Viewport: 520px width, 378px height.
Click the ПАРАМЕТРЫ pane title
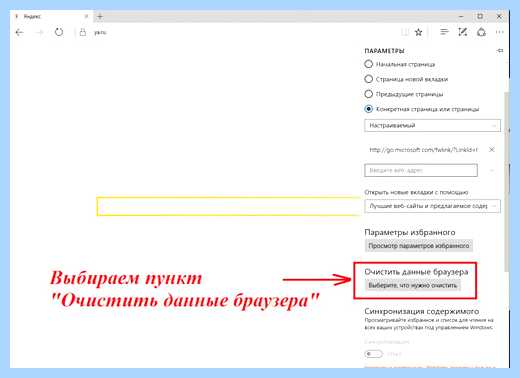pyautogui.click(x=384, y=51)
